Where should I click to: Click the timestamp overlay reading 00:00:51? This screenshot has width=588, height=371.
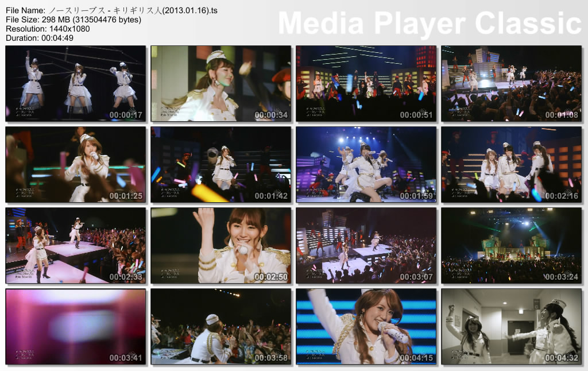point(416,114)
